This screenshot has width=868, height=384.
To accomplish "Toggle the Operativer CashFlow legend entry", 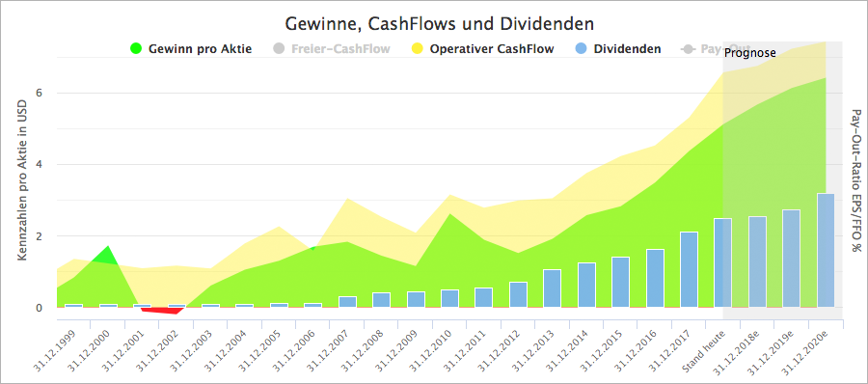I will click(x=483, y=49).
